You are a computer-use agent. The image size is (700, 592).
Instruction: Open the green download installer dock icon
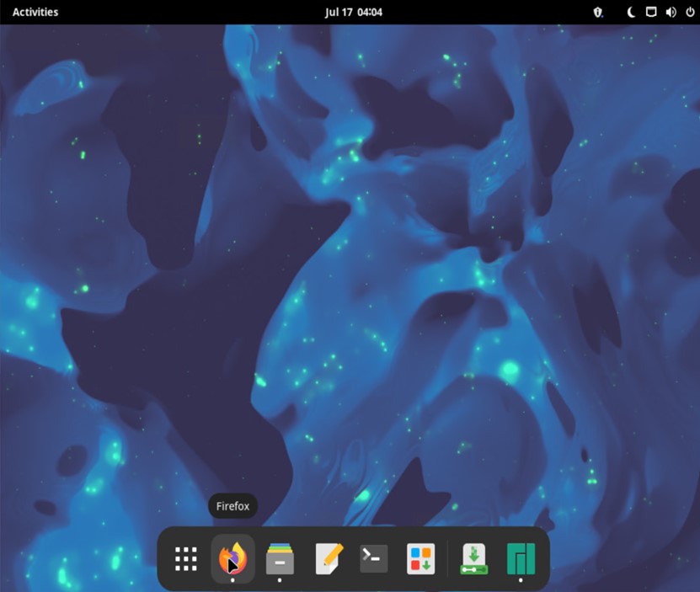click(474, 558)
